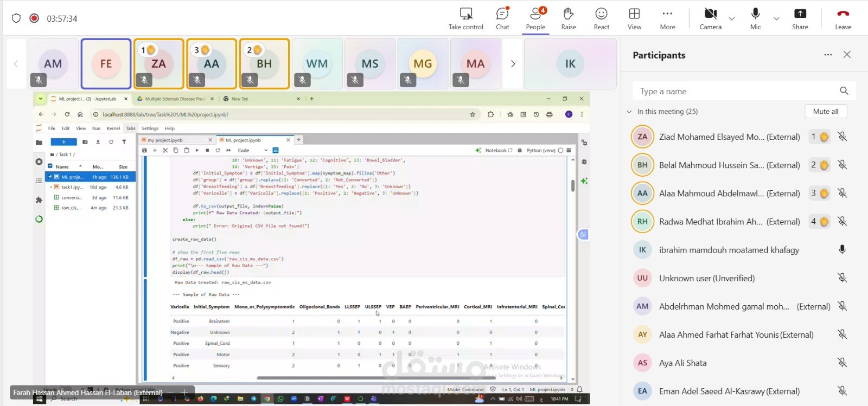
Task: Click the recording indicator icon
Action: coord(34,18)
